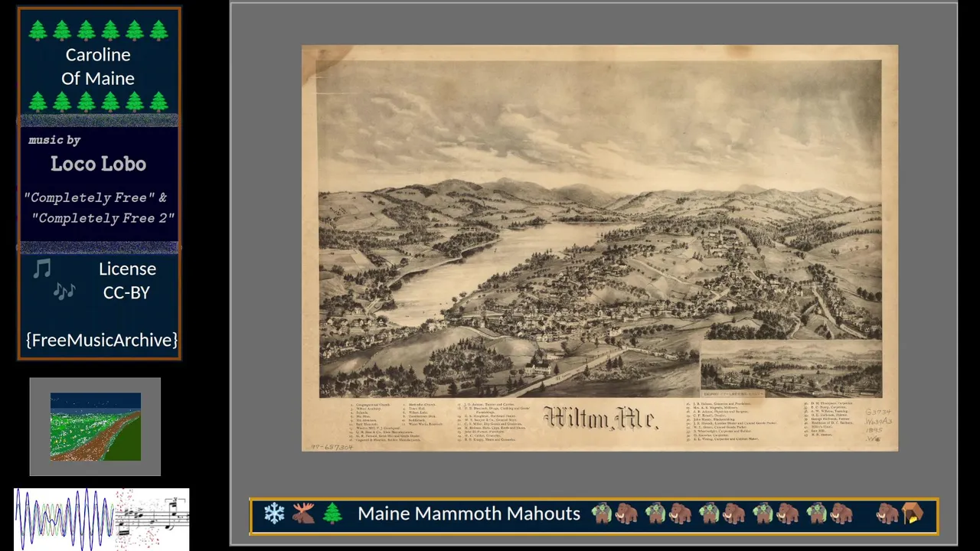Click the 'Wilton, Me.' map title
Image resolution: width=980 pixels, height=551 pixels.
tap(600, 418)
